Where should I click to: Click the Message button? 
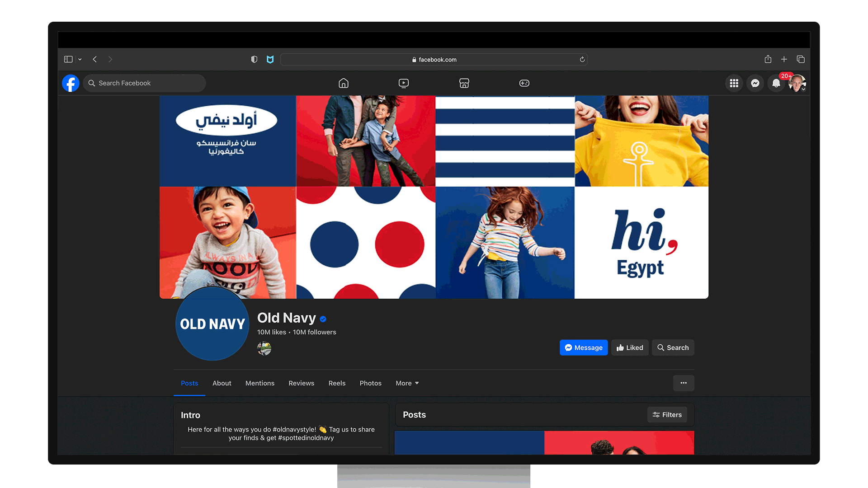pyautogui.click(x=584, y=347)
